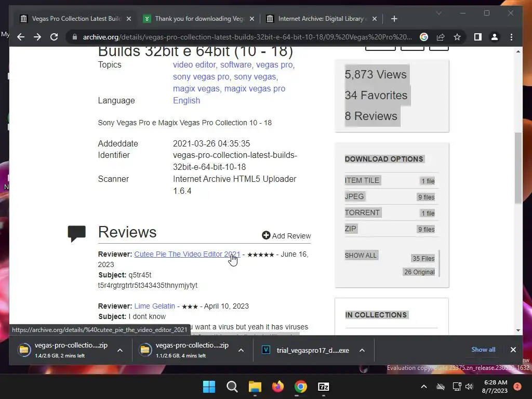532x399 pixels.
Task: Click the 34 Favorites stat
Action: [376, 96]
